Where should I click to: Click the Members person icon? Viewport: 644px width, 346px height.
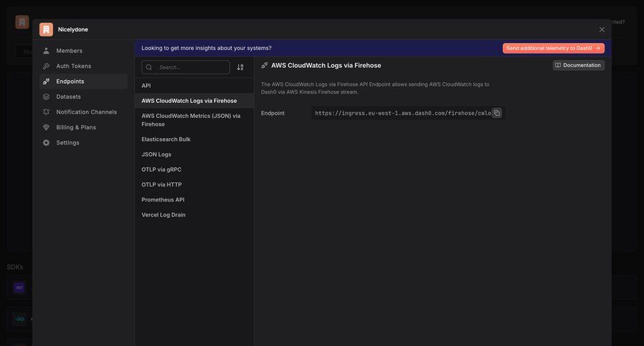click(47, 51)
